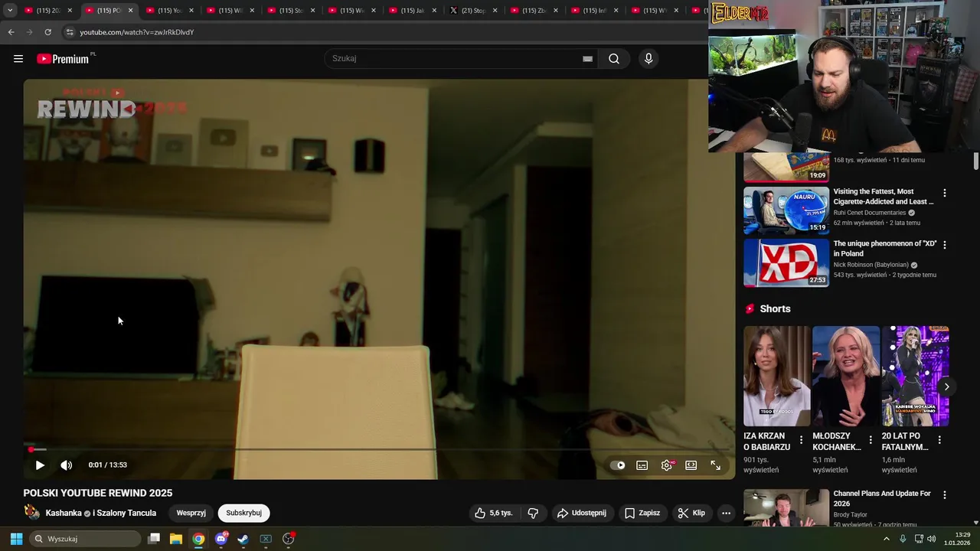The width and height of the screenshot is (980, 551).
Task: Open more actions ellipsis below video
Action: [x=726, y=513]
